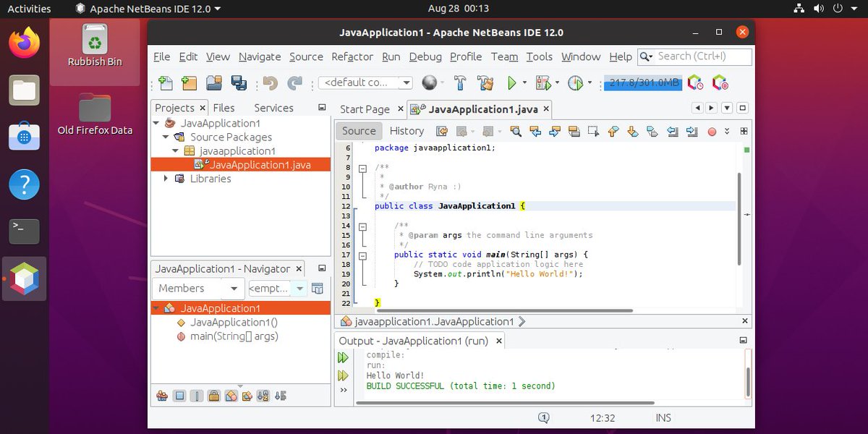
Task: Click the editor vertical scrollbar
Action: (739, 219)
